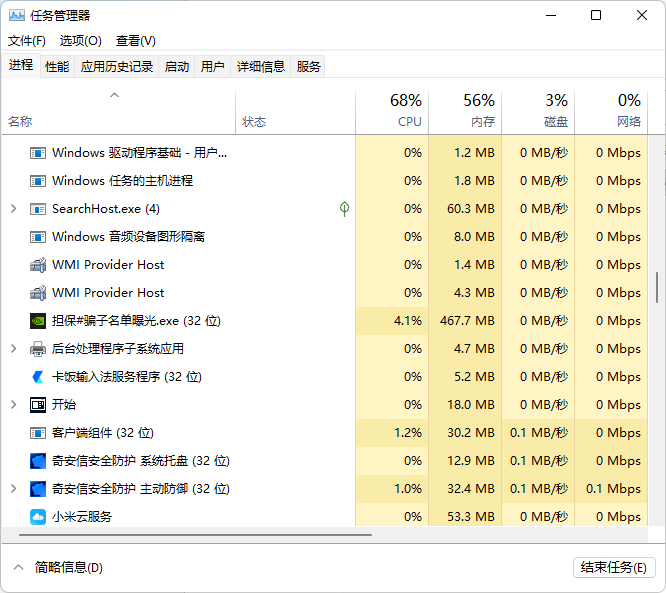Click the 0.1 Mbps network value

click(613, 489)
